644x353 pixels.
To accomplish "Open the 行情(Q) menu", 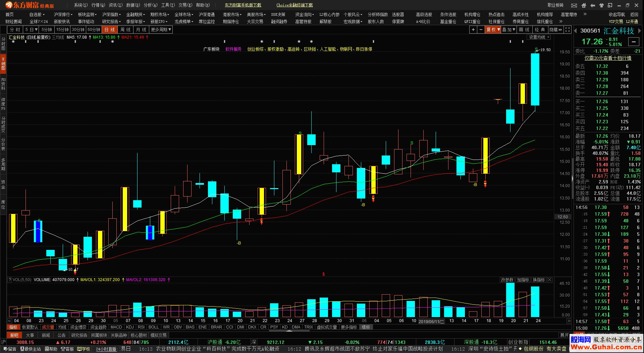I will tap(98, 5).
